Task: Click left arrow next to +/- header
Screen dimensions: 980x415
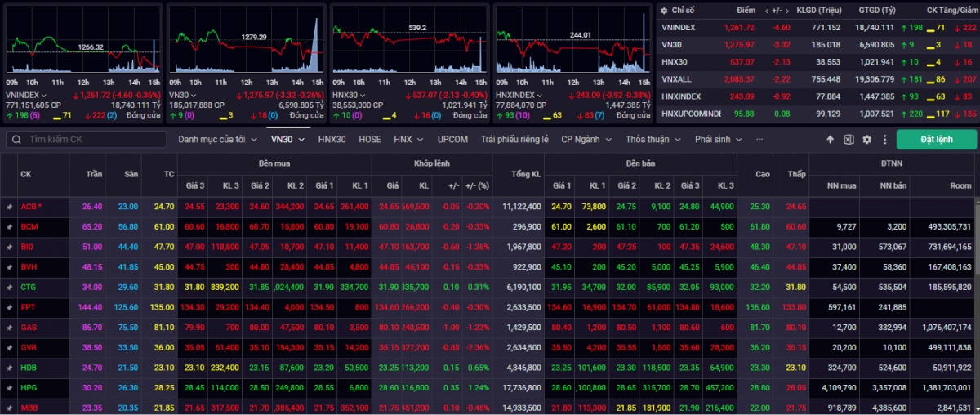Action: [x=767, y=11]
